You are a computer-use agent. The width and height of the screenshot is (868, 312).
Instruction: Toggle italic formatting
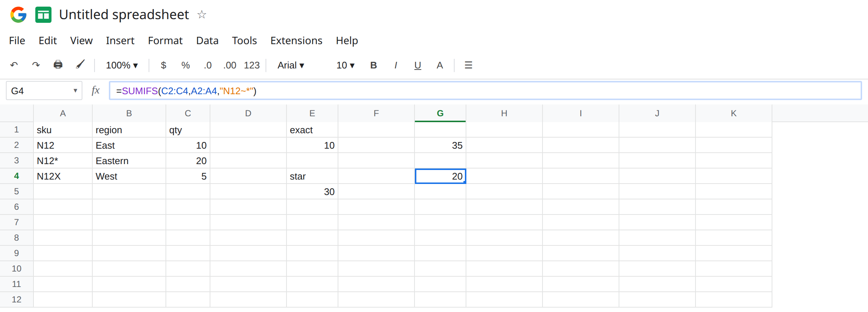[x=395, y=65]
